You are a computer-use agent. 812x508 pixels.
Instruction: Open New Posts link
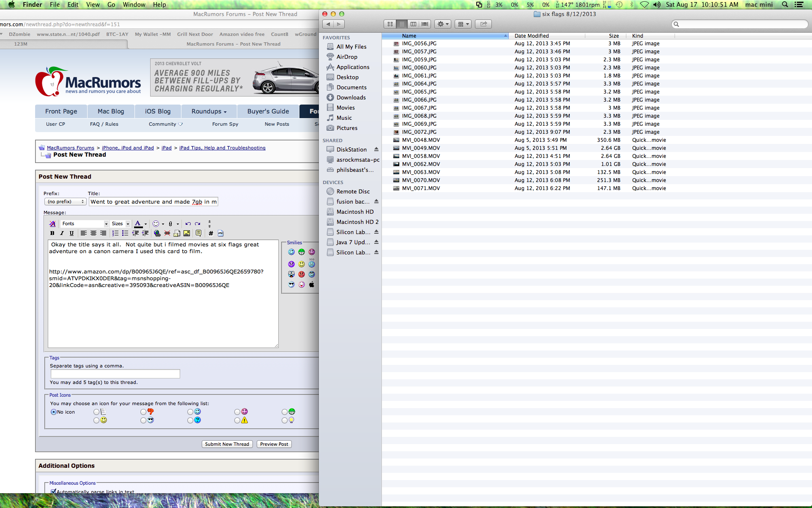coord(277,124)
